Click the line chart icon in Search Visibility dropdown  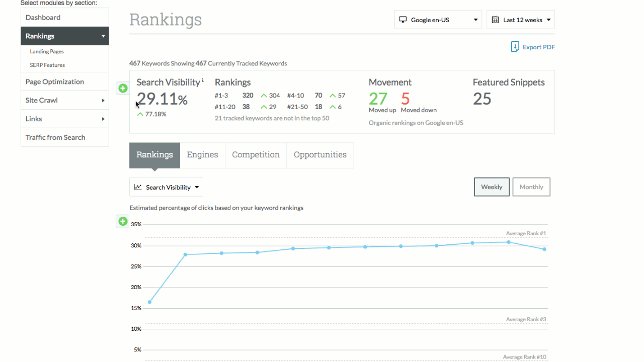[138, 187]
